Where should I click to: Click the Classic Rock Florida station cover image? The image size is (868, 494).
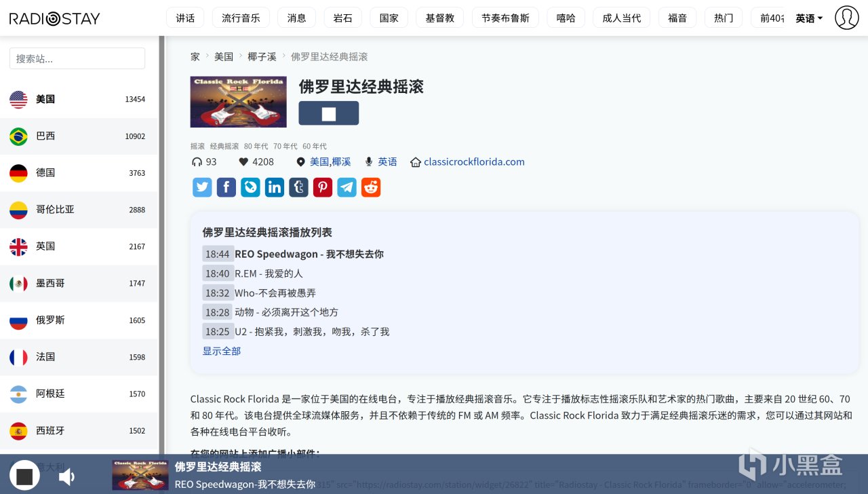click(238, 102)
